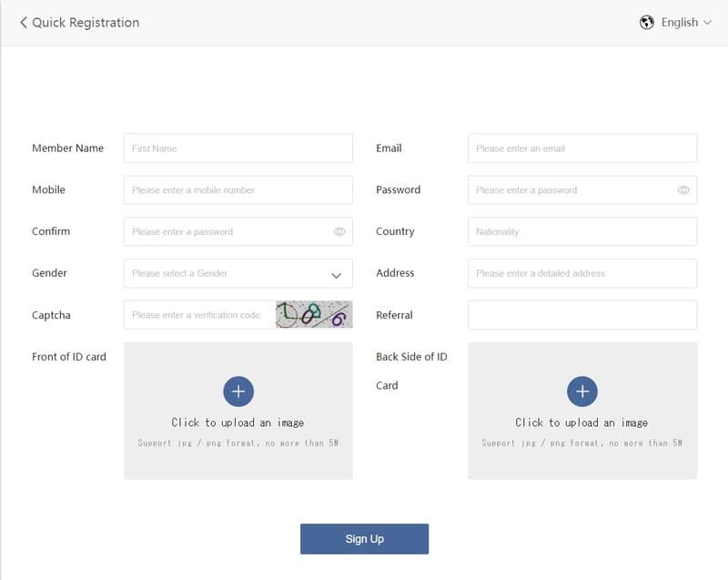Expand the English language selector
Image resolution: width=728 pixels, height=580 pixels.
(x=687, y=23)
